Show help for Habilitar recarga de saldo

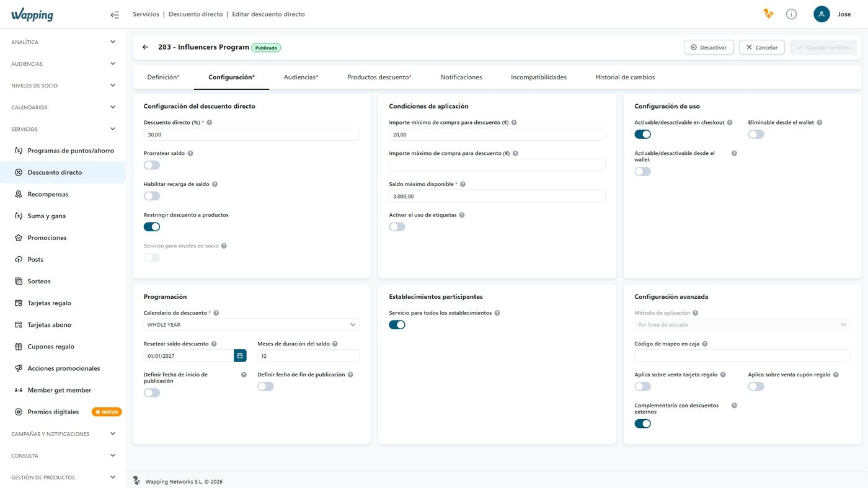215,184
